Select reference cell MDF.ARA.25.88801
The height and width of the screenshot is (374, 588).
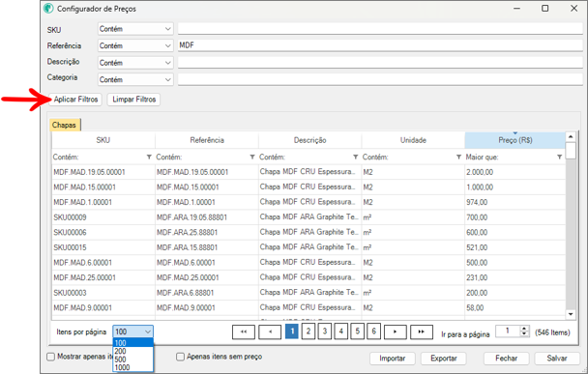(207, 232)
